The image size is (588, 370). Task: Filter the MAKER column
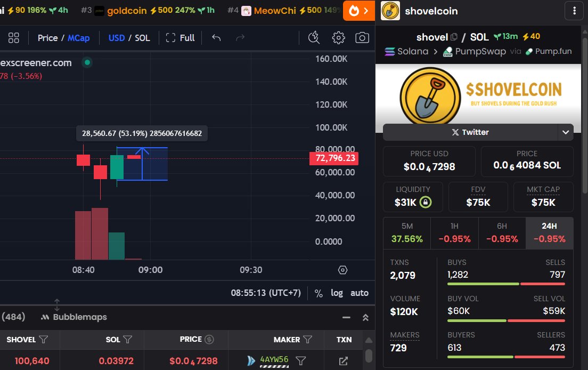click(x=307, y=340)
